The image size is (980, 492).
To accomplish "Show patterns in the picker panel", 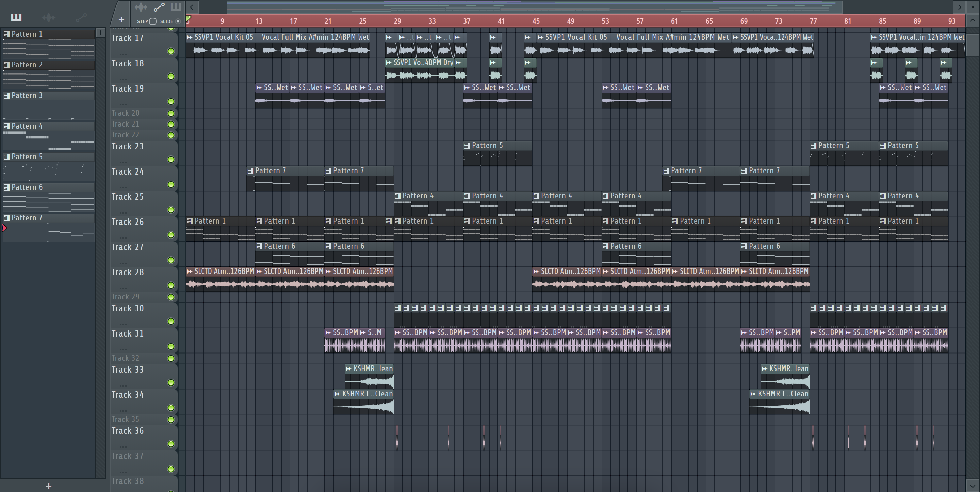I will (16, 17).
